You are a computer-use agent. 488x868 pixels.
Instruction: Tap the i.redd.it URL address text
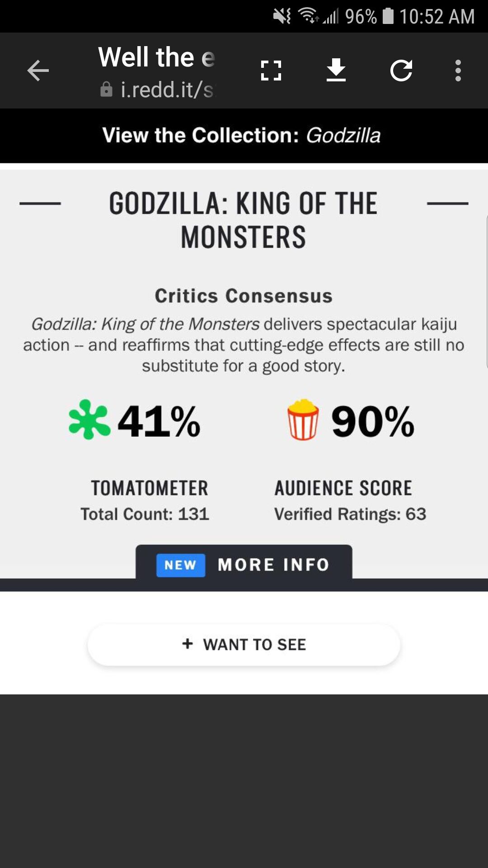coord(167,90)
